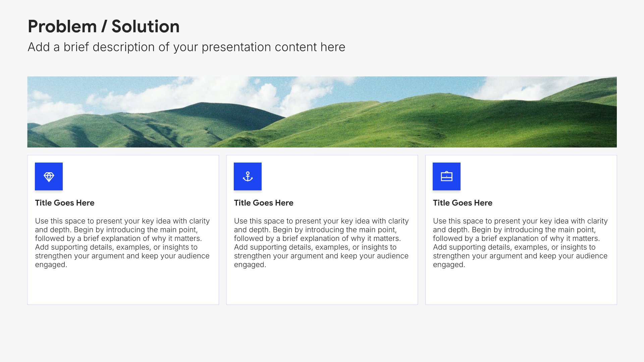Select the green hills banner image
The image size is (644, 362).
[322, 112]
